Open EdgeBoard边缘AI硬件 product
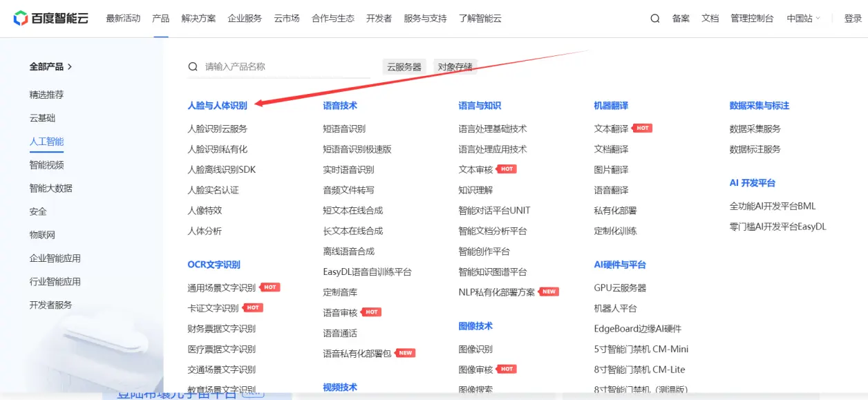868x400 pixels. (x=637, y=328)
